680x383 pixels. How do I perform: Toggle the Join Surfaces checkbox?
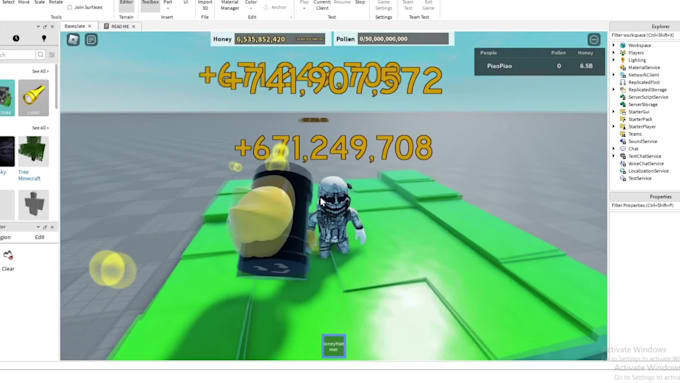coord(69,7)
